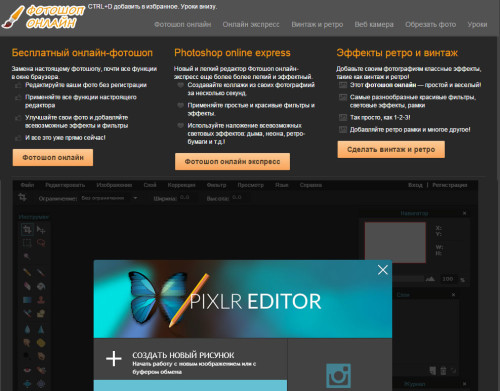Image resolution: width=500 pixels, height=391 pixels.
Task: Select the Pencil tool
Action: click(x=27, y=272)
